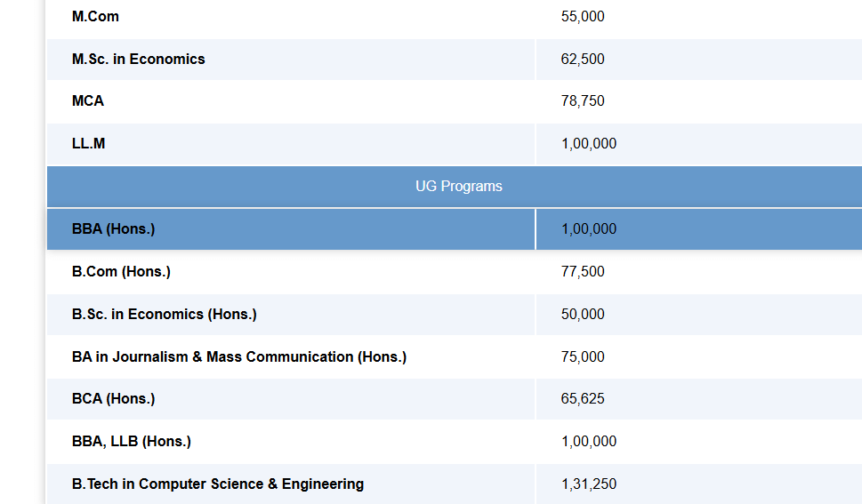Click the MCA program cell

[x=88, y=101]
